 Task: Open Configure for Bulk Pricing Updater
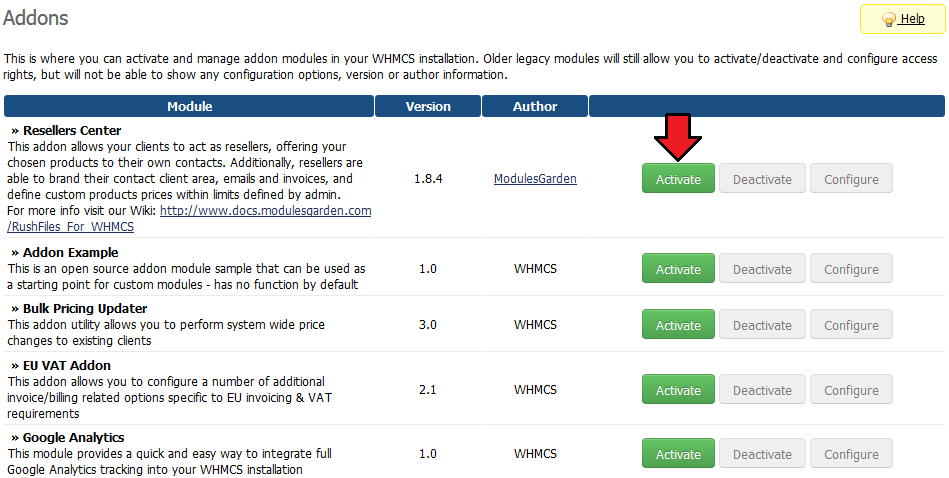pyautogui.click(x=851, y=324)
